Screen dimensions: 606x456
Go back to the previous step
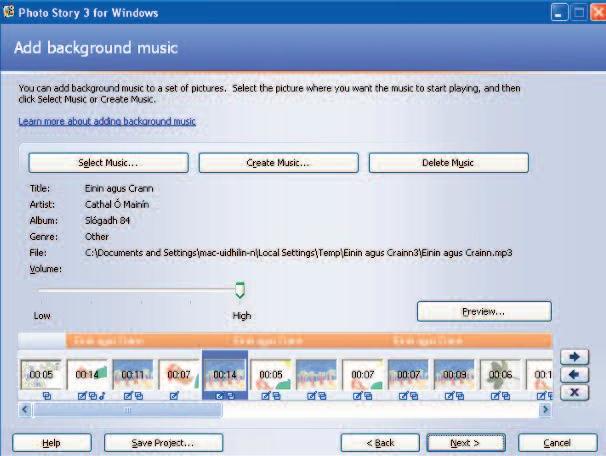tap(380, 443)
